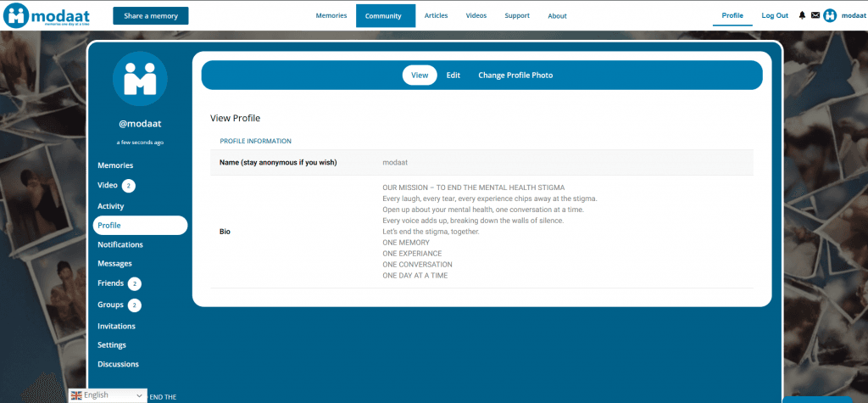This screenshot has height=403, width=868.
Task: Open the English language dropdown
Action: tap(108, 395)
